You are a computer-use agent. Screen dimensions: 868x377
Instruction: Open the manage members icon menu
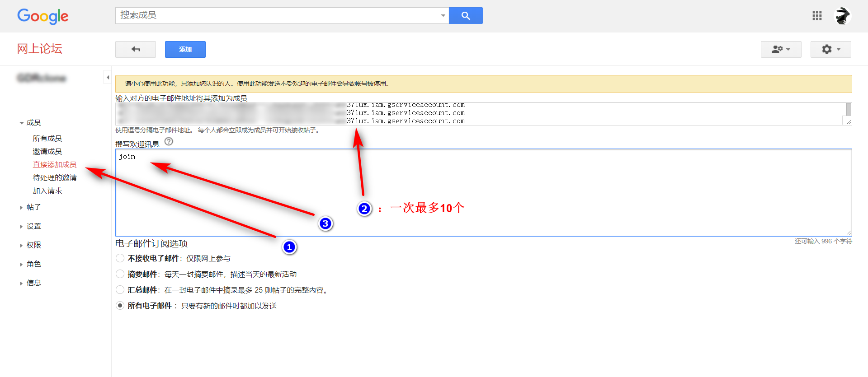[781, 49]
